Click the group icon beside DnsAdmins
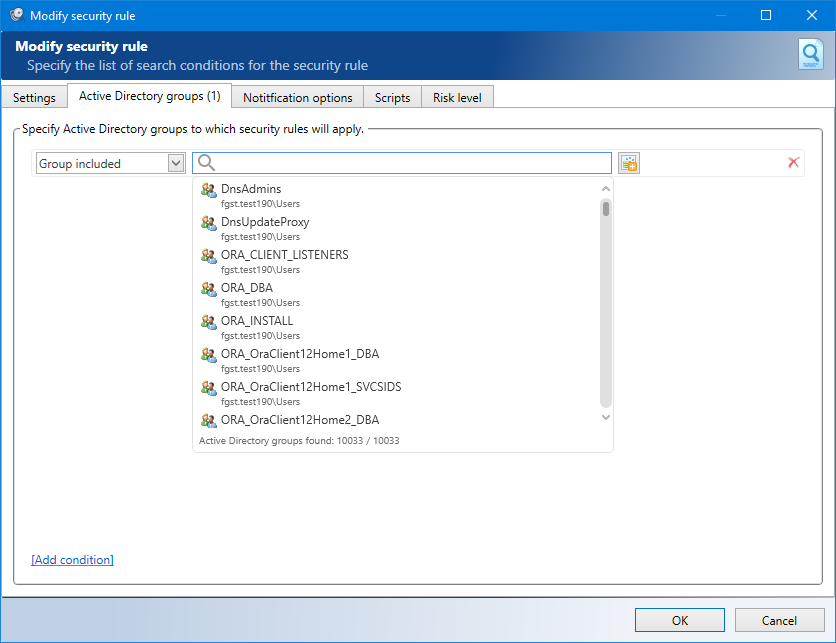 [x=208, y=189]
